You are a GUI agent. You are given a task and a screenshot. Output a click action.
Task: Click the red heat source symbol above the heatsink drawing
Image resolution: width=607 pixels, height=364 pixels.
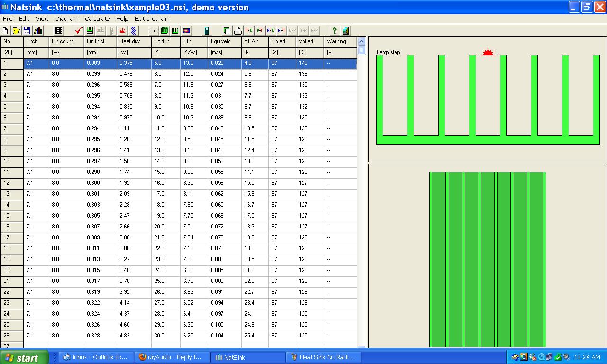tap(488, 52)
